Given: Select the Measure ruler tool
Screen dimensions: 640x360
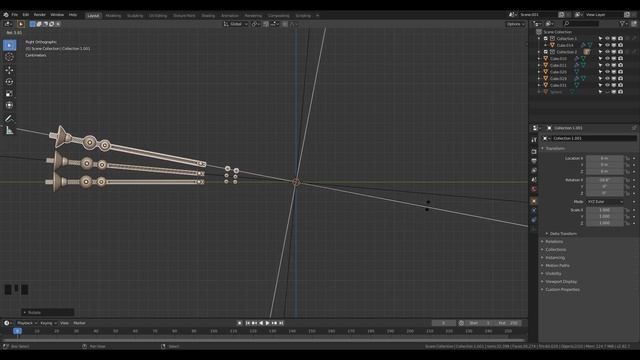Looking at the screenshot, I should (x=9, y=131).
